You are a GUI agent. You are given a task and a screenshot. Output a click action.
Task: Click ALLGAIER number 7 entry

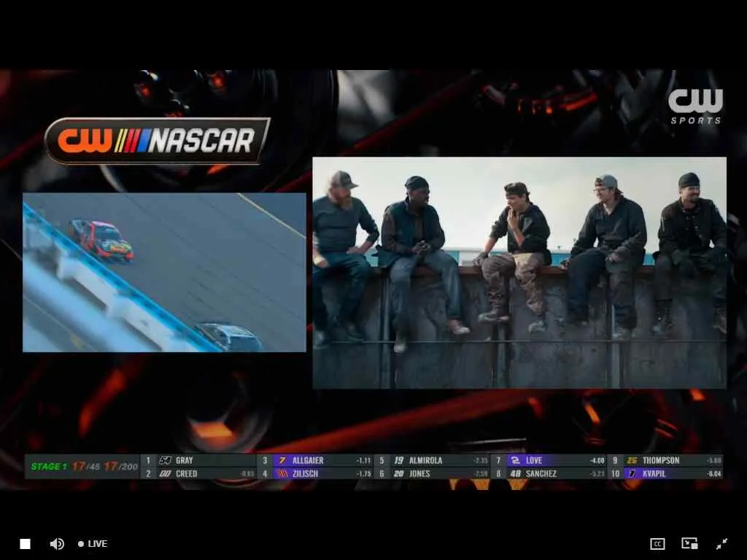click(315, 461)
